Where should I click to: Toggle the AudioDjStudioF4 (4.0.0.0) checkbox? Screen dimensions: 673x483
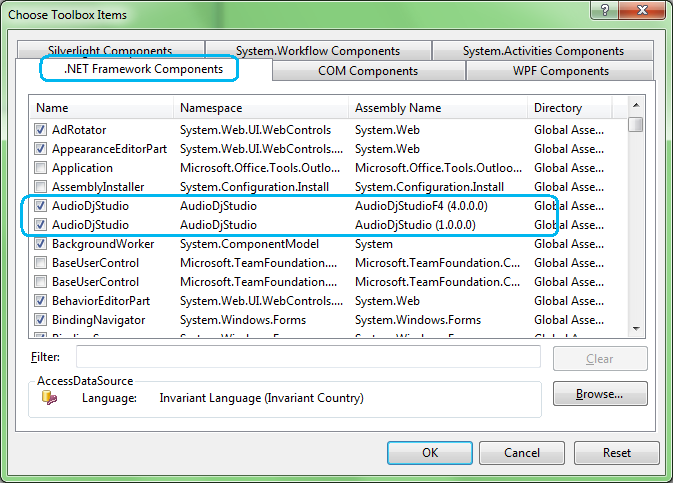41,206
